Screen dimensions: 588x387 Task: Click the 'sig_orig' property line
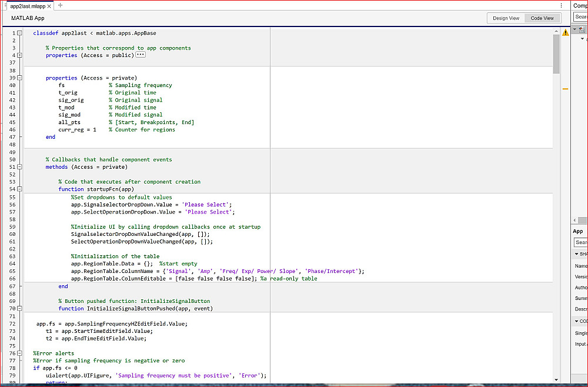(111, 100)
